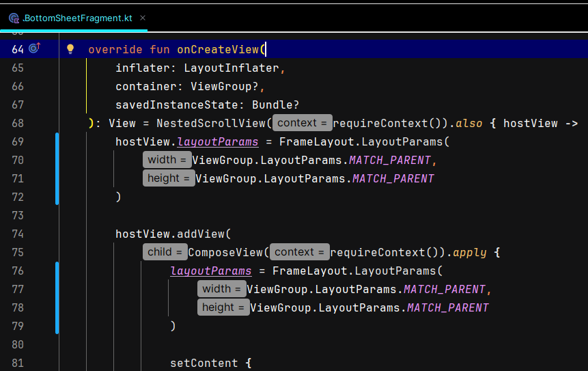
Task: Click the onCreateView function name
Action: pos(218,49)
